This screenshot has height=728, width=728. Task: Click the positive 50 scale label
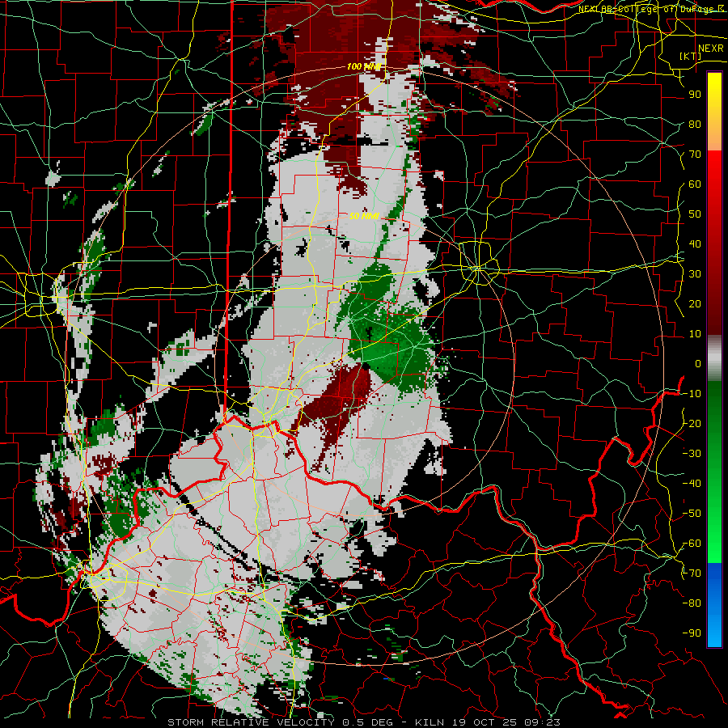tap(695, 214)
